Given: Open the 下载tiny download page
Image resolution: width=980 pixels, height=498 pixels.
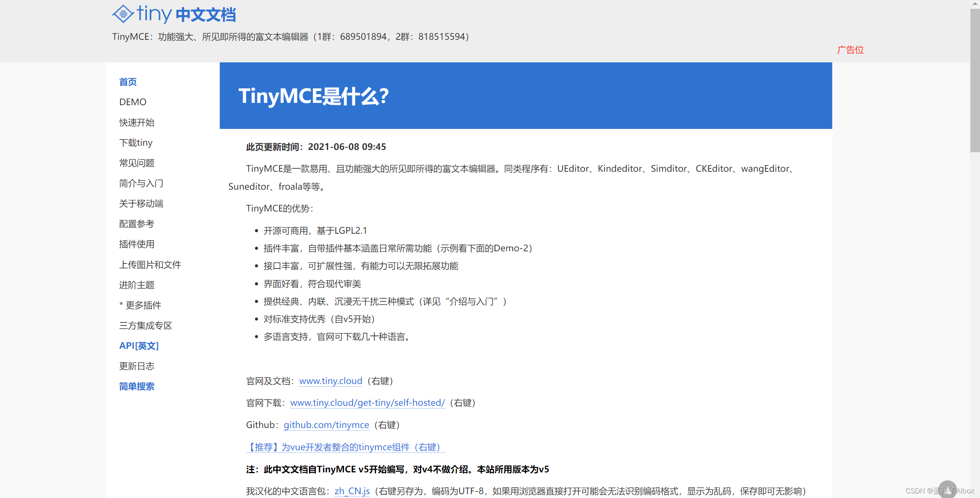Looking at the screenshot, I should pyautogui.click(x=136, y=143).
